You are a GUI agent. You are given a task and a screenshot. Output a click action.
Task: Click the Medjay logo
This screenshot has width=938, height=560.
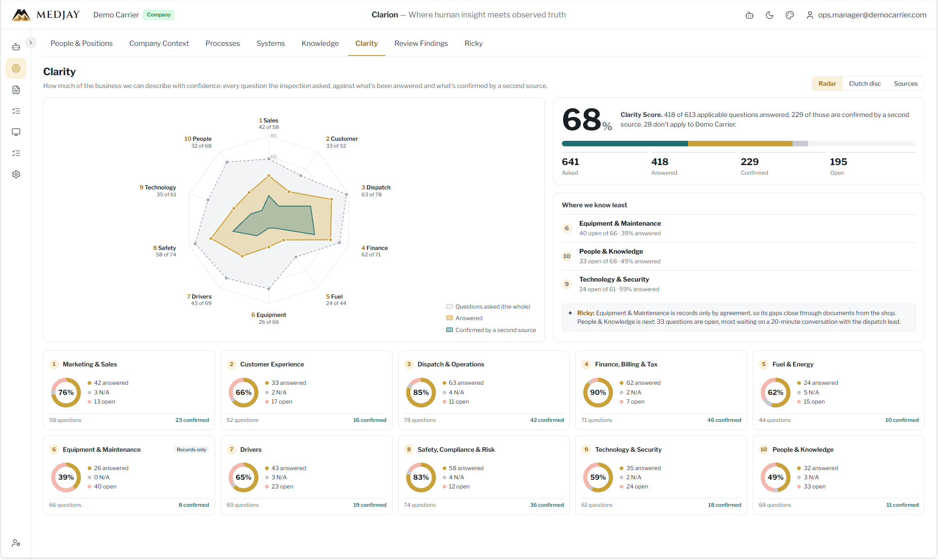[45, 15]
